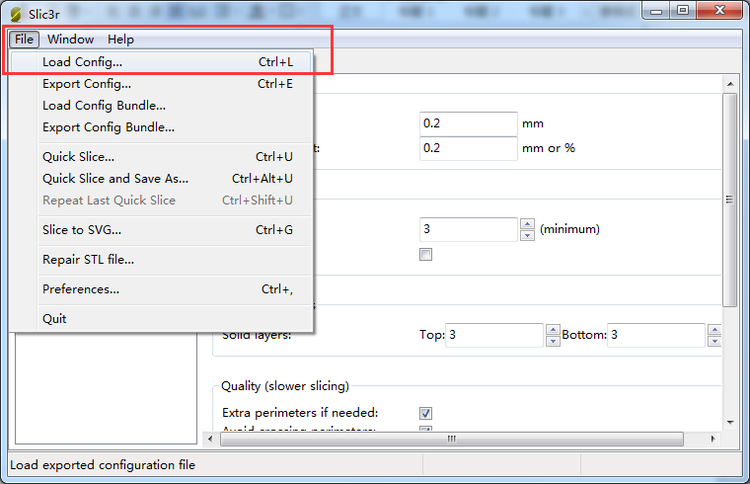Click the perimeters (minimum) value field
This screenshot has width=750, height=484.
point(468,229)
